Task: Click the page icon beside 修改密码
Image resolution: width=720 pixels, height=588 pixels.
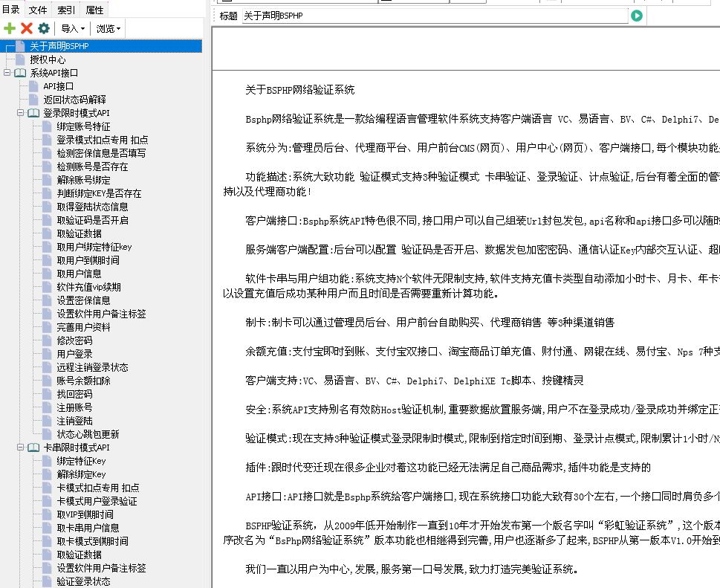Action: pos(47,341)
